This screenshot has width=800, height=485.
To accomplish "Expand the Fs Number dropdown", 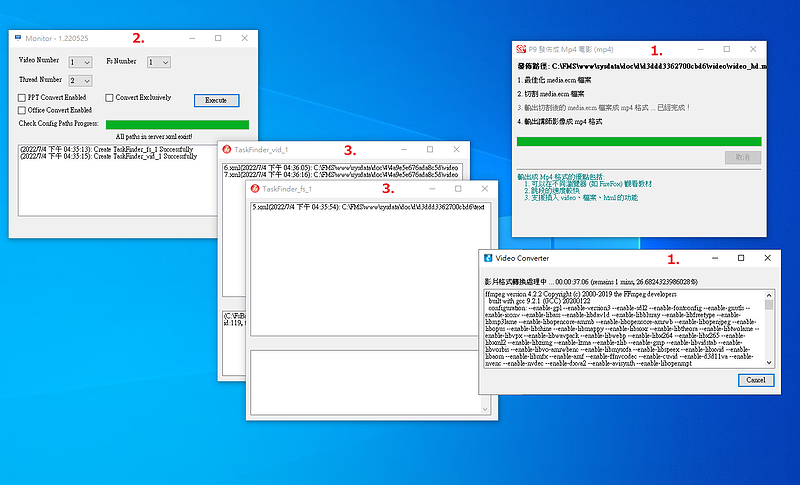I will coord(159,62).
